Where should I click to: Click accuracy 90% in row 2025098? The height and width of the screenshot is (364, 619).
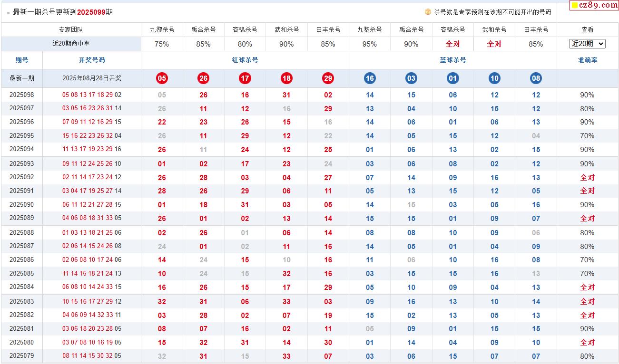[x=588, y=95]
